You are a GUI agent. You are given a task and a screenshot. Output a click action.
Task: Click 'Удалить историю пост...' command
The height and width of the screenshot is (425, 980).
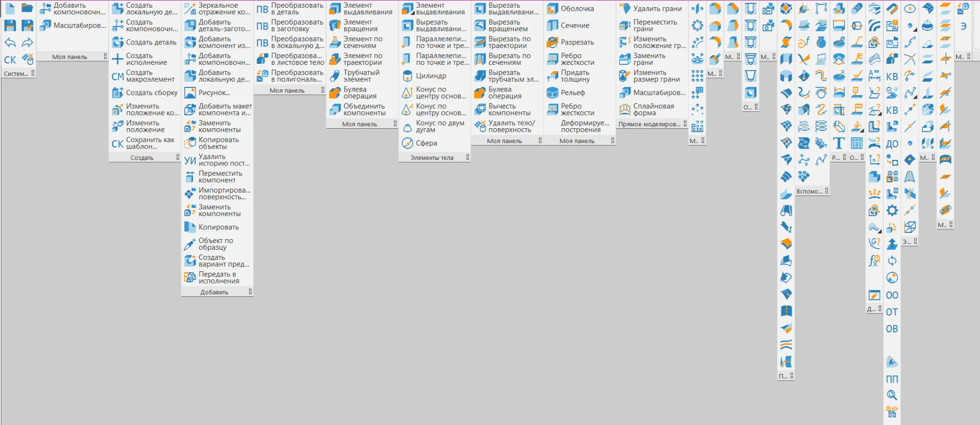[x=217, y=160]
